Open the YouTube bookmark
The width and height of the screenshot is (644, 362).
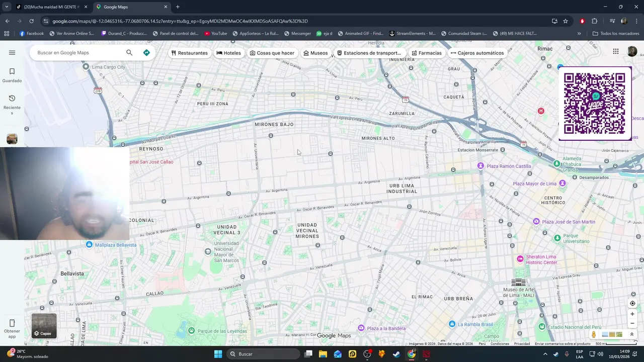coord(215,34)
